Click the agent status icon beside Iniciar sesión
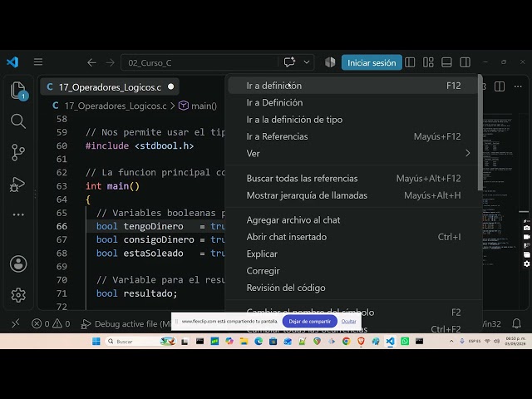Image resolution: width=532 pixels, height=399 pixels. [x=330, y=62]
